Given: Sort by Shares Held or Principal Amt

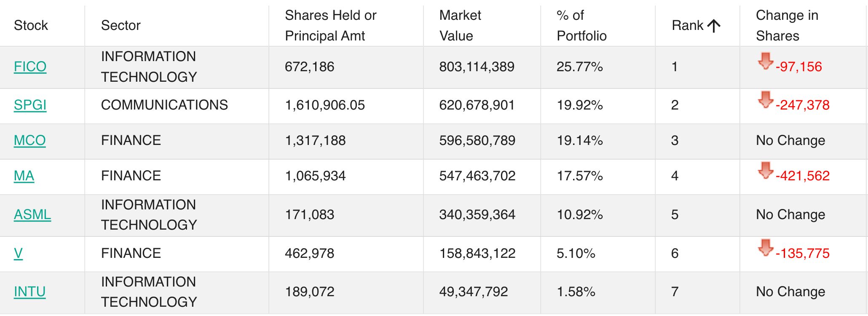Looking at the screenshot, I should [330, 25].
